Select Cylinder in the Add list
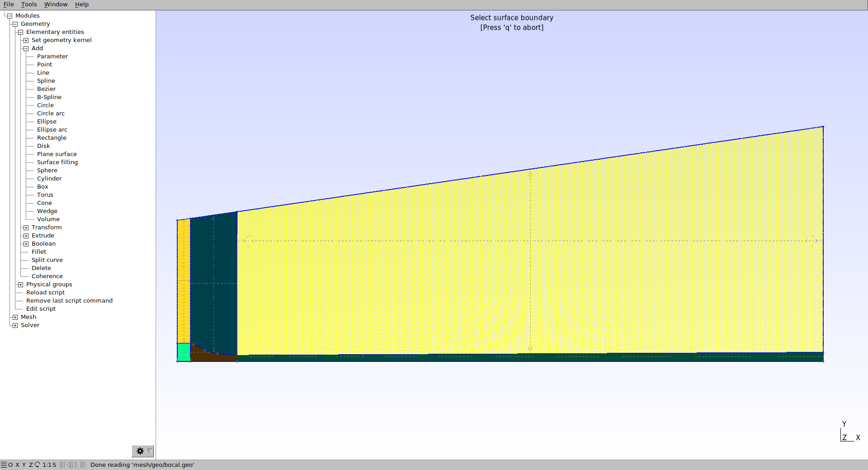This screenshot has height=470, width=868. click(49, 179)
